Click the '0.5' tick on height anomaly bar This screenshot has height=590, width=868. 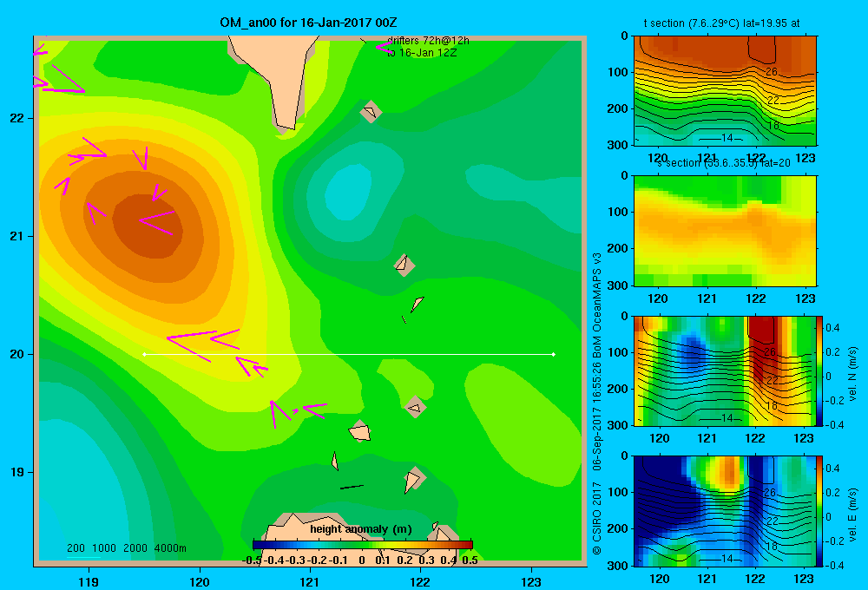470,560
